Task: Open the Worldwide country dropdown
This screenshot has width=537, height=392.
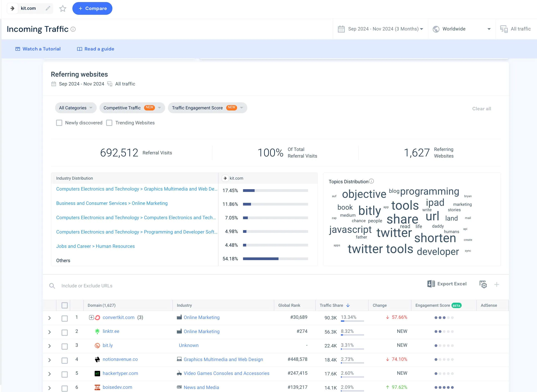Action: point(462,29)
